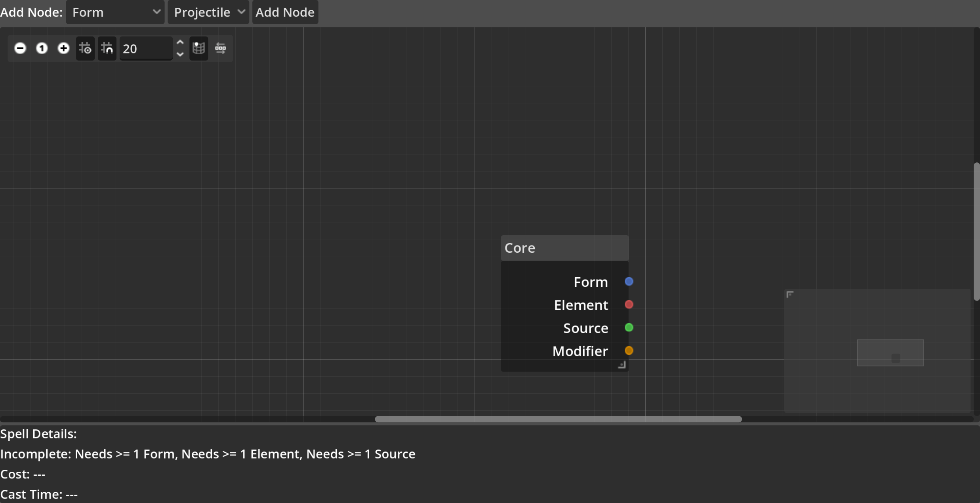The height and width of the screenshot is (503, 980).
Task: Toggle the minimap button
Action: (198, 48)
